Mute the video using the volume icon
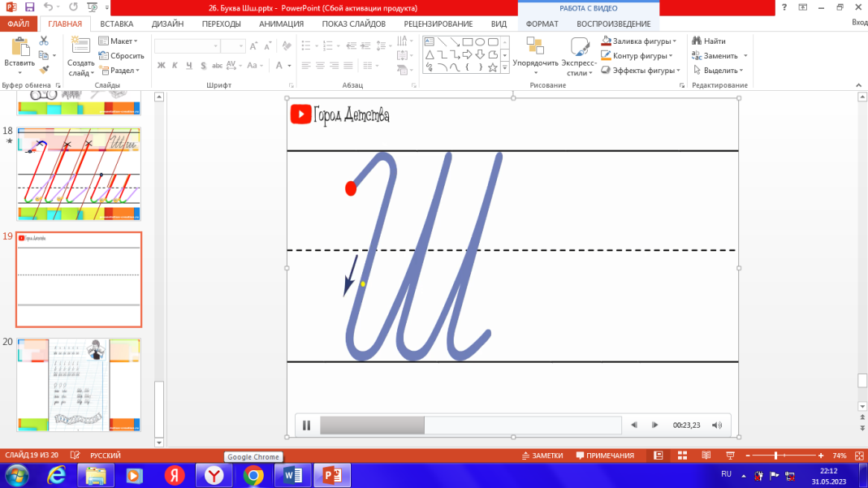Image resolution: width=868 pixels, height=488 pixels. pyautogui.click(x=717, y=425)
